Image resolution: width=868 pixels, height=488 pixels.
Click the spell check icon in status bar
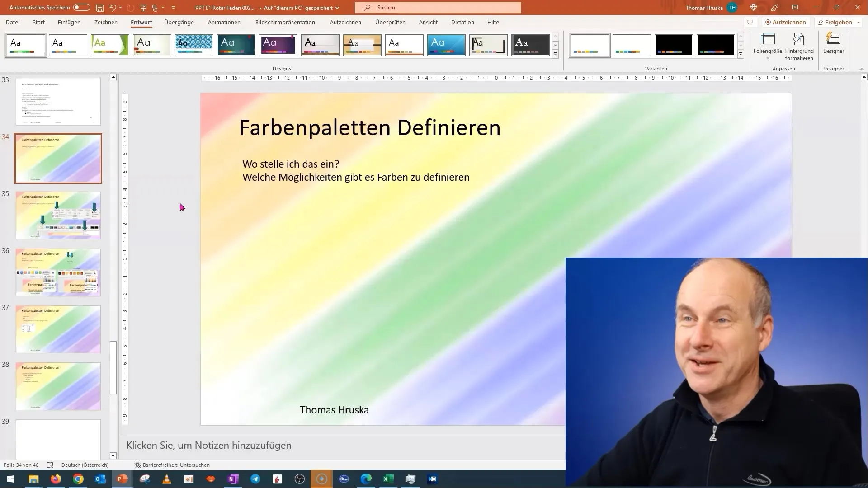(x=50, y=465)
